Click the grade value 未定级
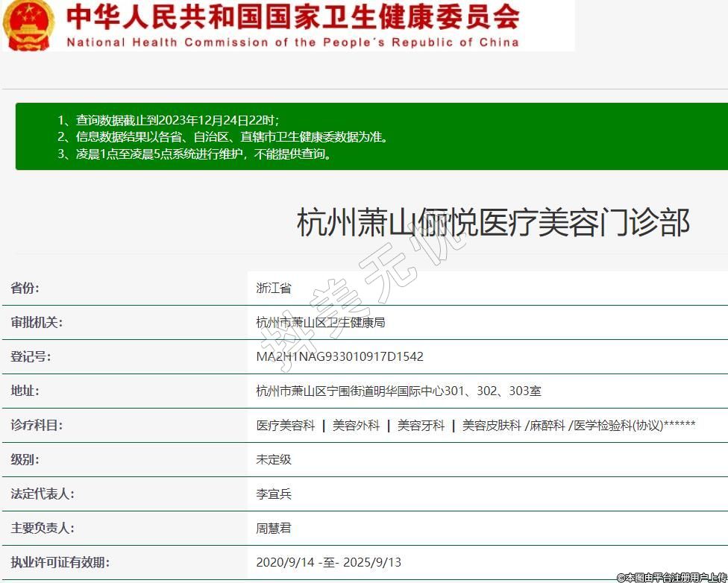 click(274, 459)
